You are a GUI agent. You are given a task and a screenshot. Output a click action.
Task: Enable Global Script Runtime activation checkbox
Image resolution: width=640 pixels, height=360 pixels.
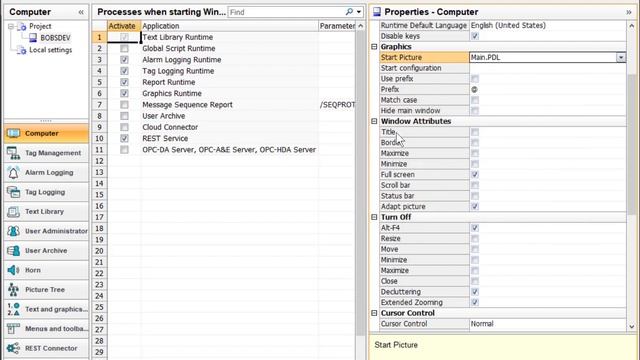124,49
